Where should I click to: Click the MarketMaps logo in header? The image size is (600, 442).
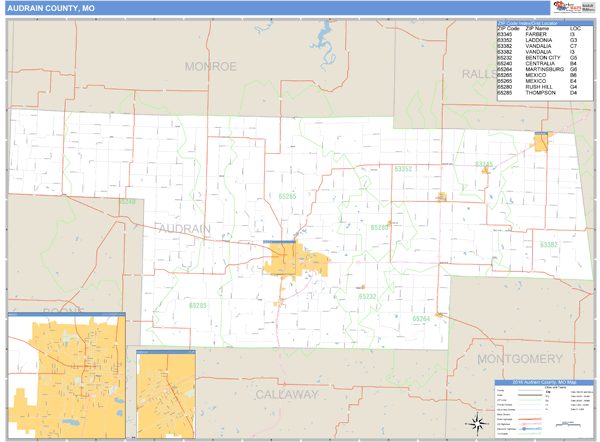pos(558,6)
